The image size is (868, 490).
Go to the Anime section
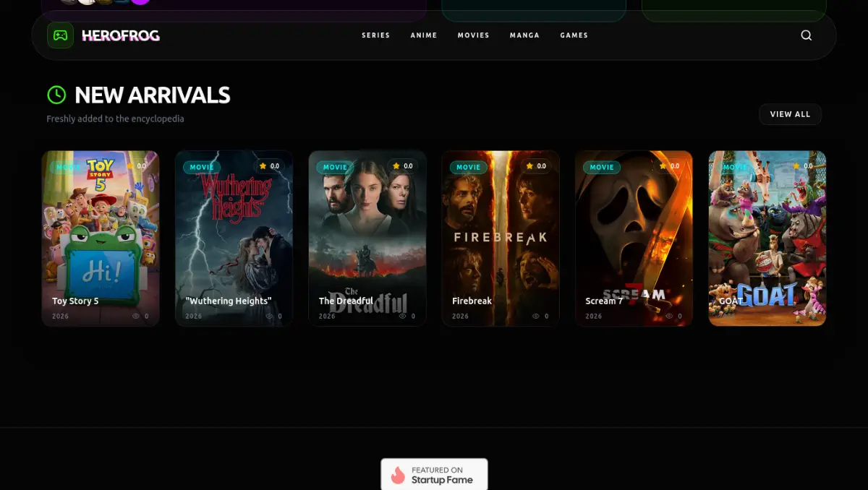pyautogui.click(x=424, y=35)
